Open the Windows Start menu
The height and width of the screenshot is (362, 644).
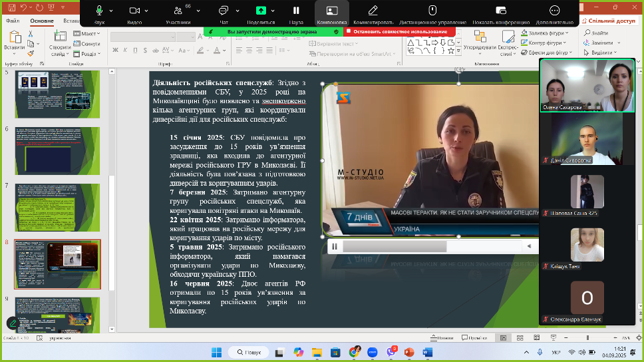(216, 352)
